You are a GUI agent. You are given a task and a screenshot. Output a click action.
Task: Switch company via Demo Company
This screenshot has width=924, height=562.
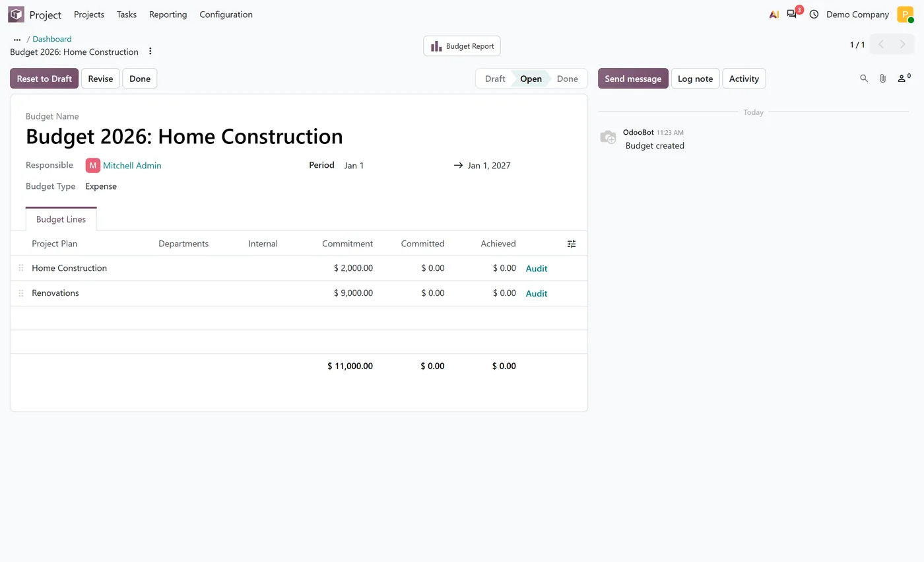pyautogui.click(x=857, y=15)
